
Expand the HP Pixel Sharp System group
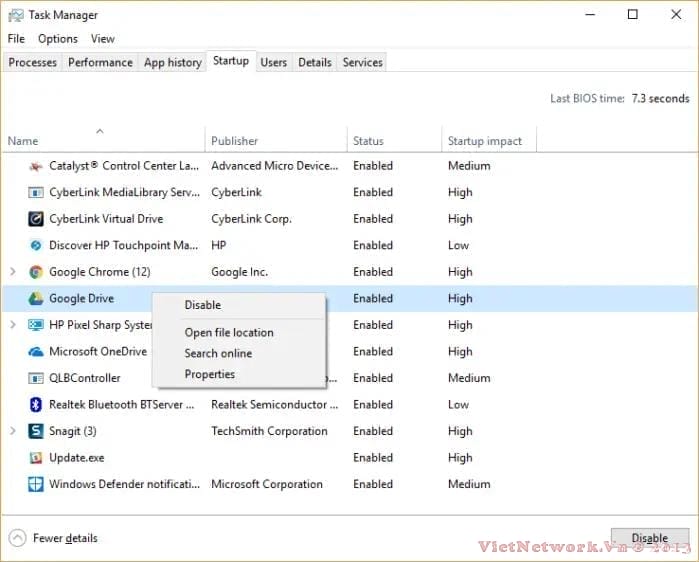pos(13,324)
